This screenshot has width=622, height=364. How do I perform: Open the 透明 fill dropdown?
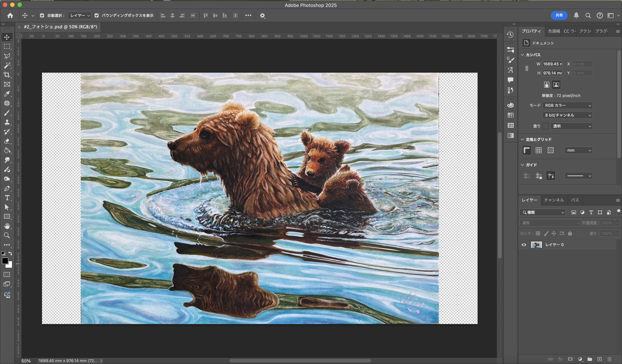(571, 126)
